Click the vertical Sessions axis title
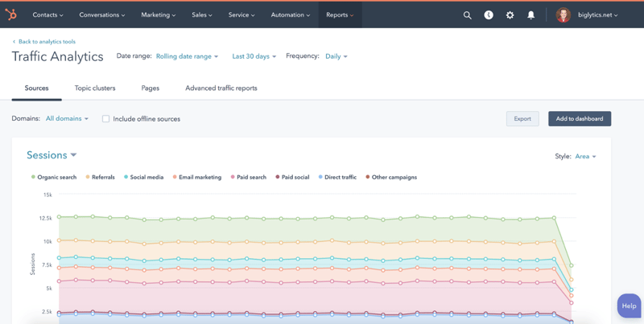The width and height of the screenshot is (644, 324). tap(33, 265)
